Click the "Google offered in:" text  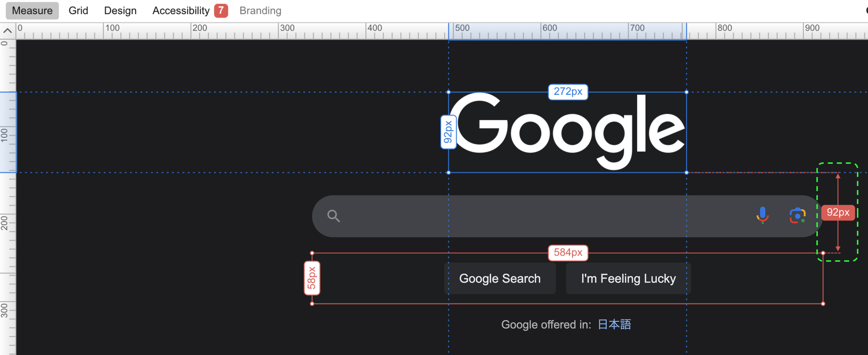(x=546, y=324)
